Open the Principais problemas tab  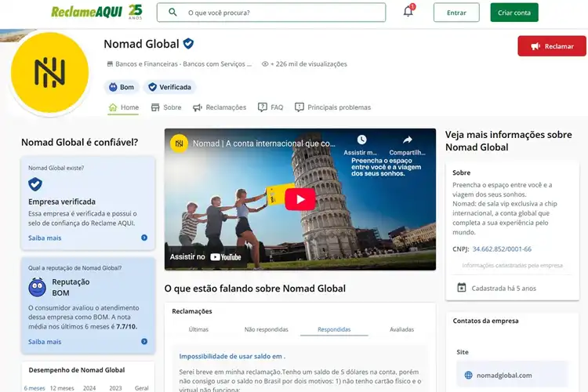332,107
